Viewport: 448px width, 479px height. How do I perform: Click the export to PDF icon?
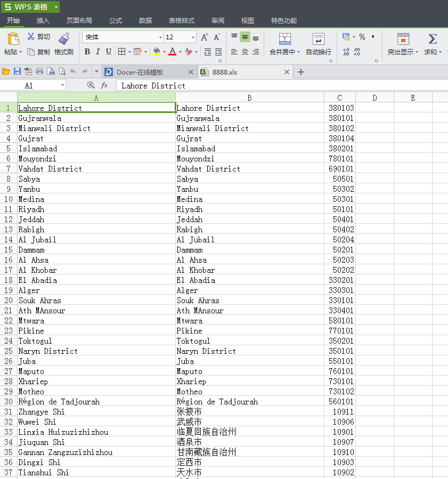[28, 72]
